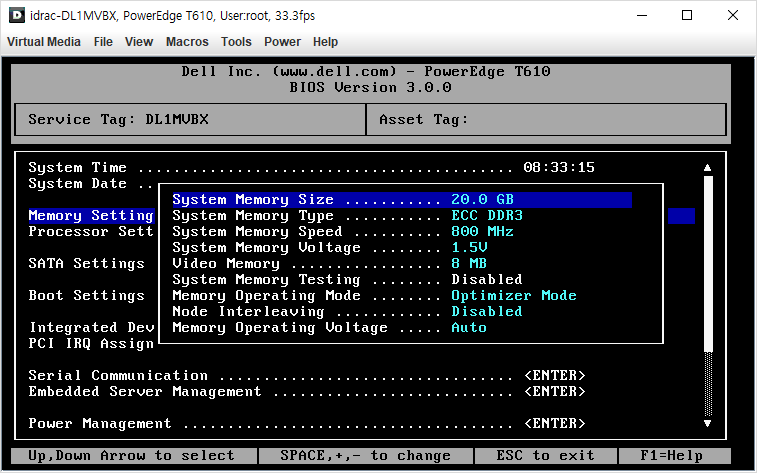757x473 pixels.
Task: Select the Serial Communication entry
Action: click(307, 376)
